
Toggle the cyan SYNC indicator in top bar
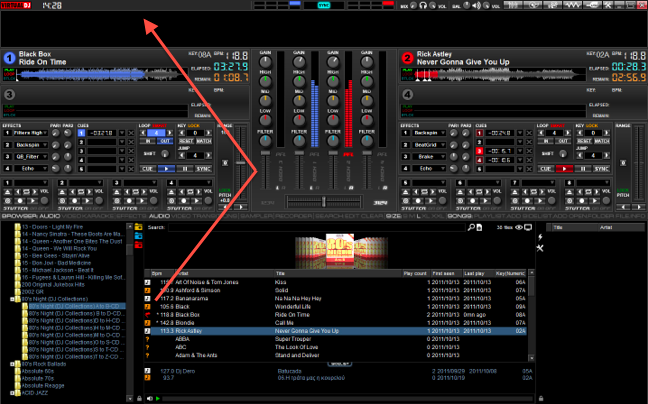pyautogui.click(x=324, y=5)
